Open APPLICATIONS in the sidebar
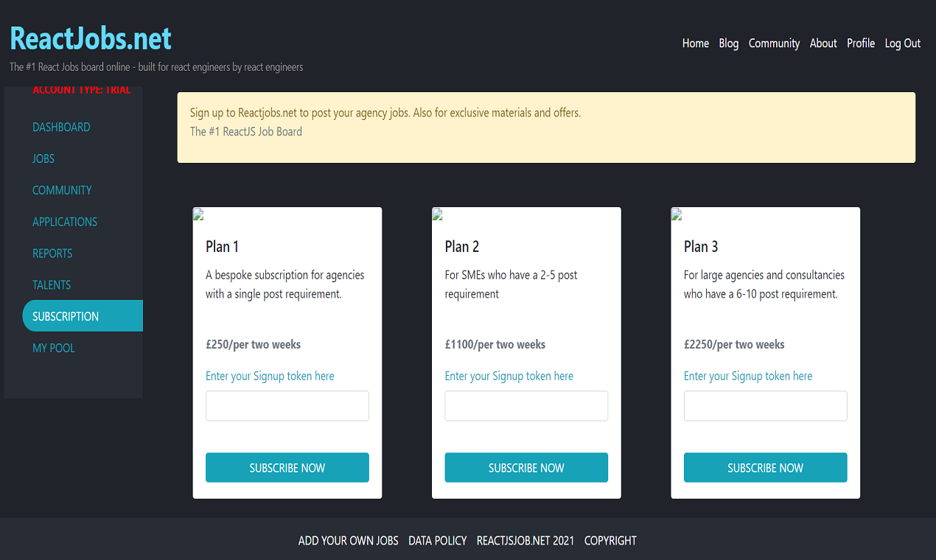 click(x=65, y=223)
